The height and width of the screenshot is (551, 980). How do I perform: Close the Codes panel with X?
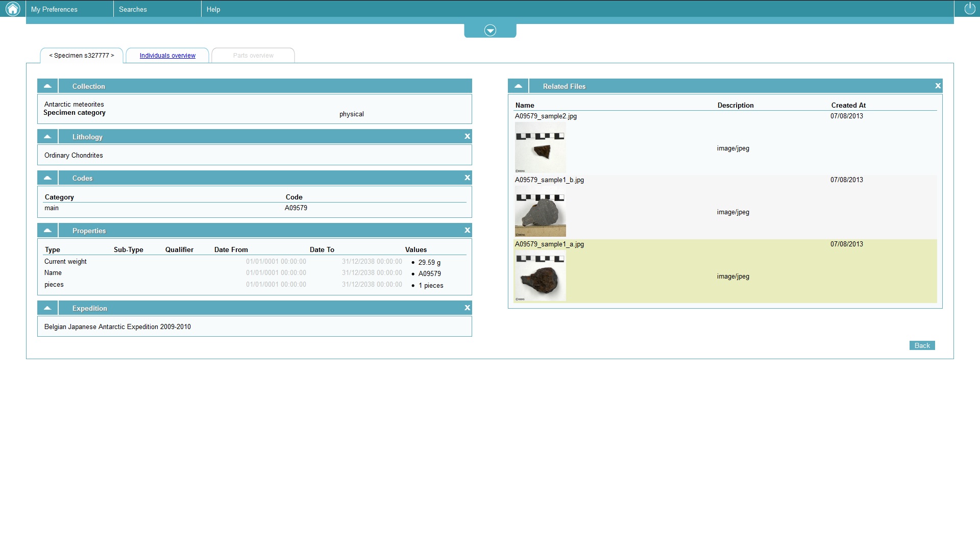pos(467,178)
